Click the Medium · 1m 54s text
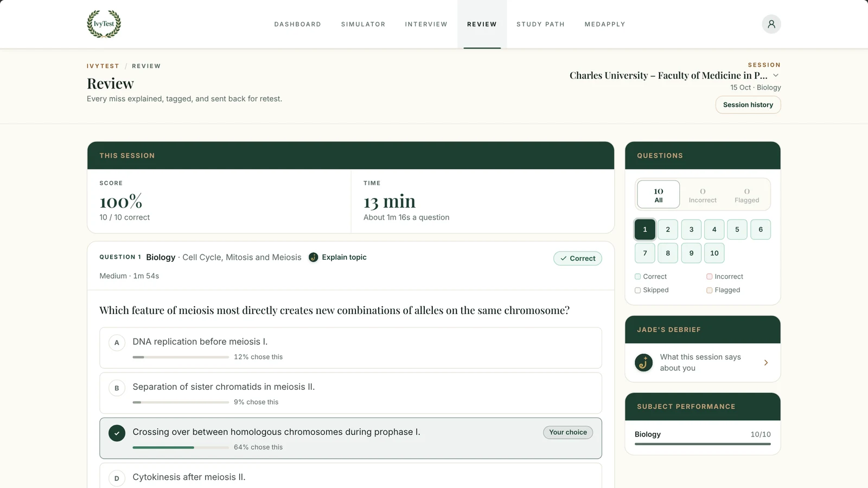 pos(129,276)
